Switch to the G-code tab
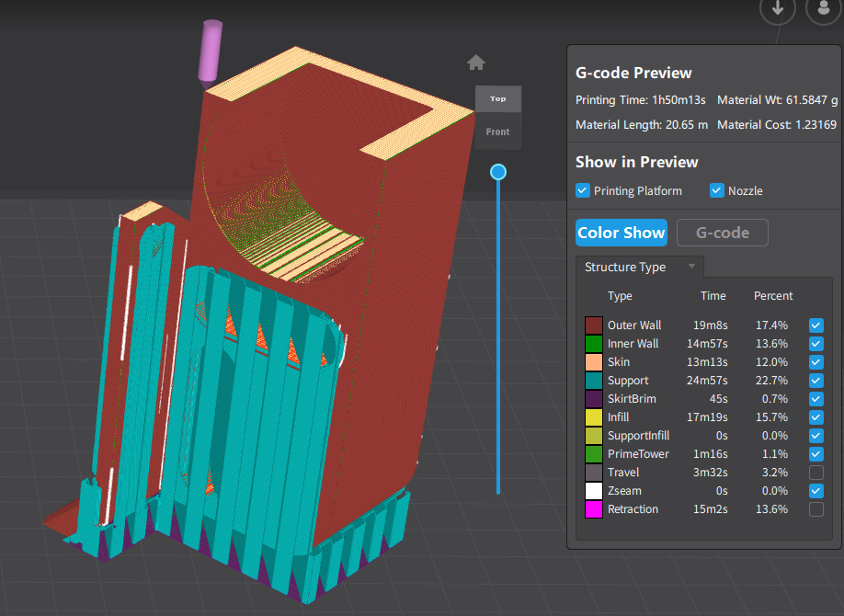The image size is (844, 616). [x=722, y=233]
